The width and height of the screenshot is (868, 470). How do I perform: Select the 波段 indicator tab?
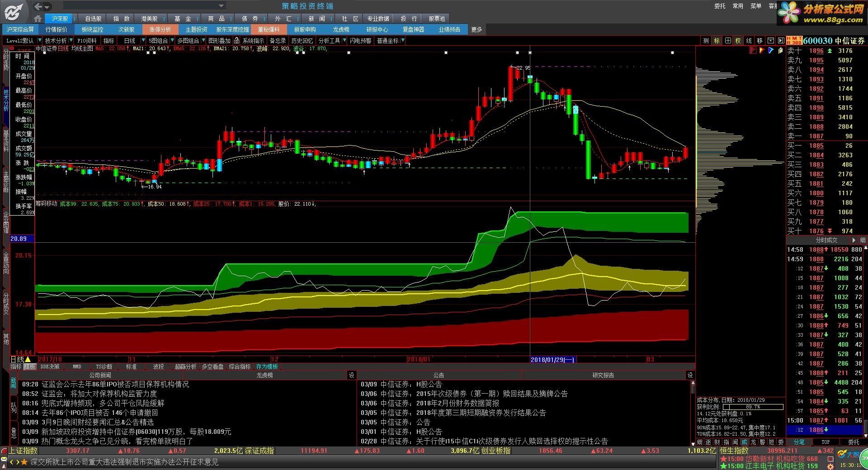click(158, 367)
